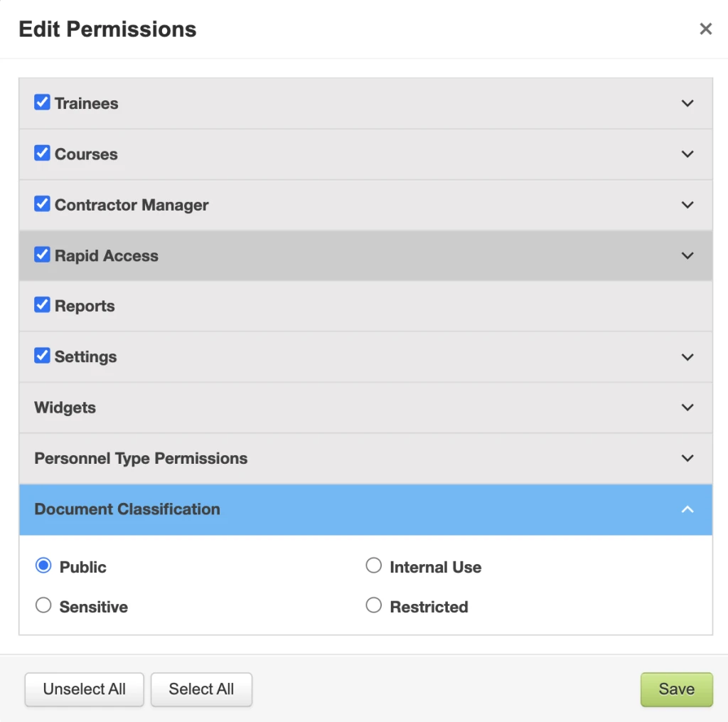Choose the Sensitive classification option
Viewport: 728px width, 722px height.
point(43,605)
